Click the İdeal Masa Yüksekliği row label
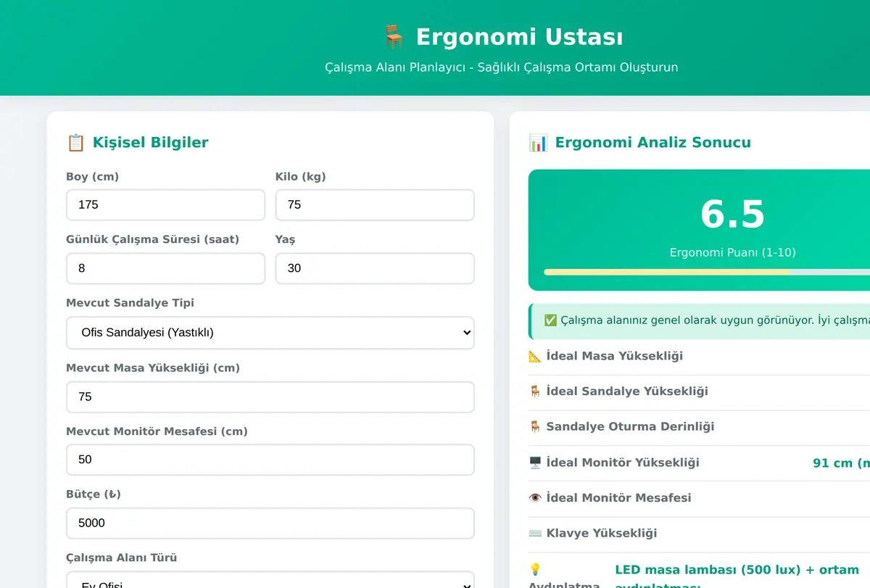870x588 pixels. 614,356
